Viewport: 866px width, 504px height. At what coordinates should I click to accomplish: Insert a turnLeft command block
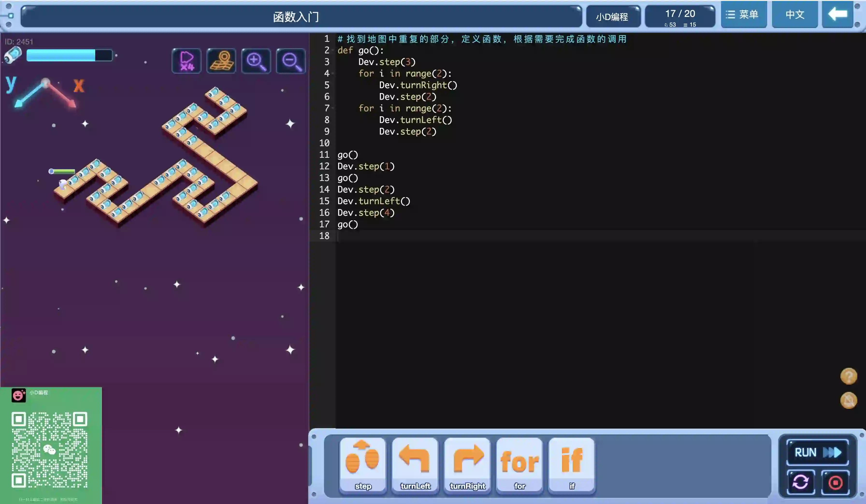coord(415,464)
